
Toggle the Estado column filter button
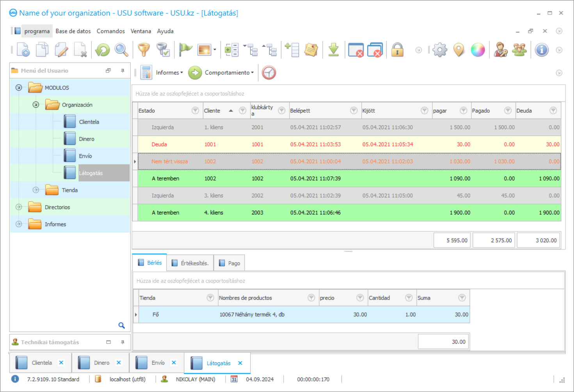[x=195, y=111]
